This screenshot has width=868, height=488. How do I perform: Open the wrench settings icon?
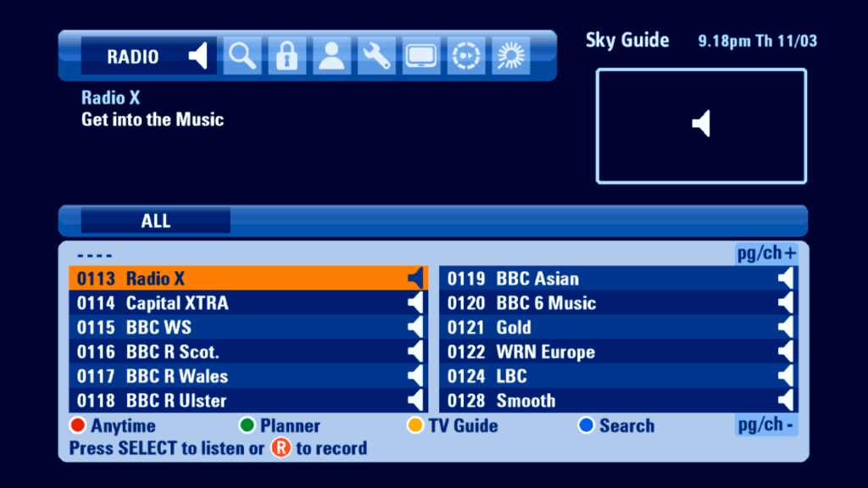(x=375, y=56)
